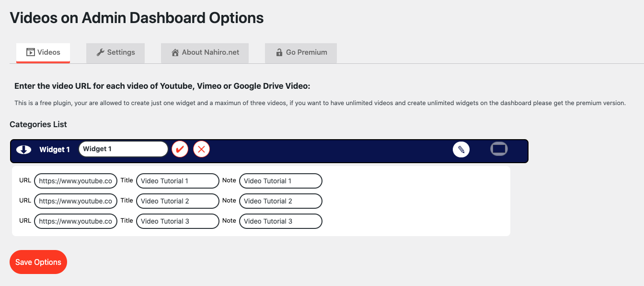Click the pencil edit icon in Widget 1 bar
The height and width of the screenshot is (286, 644).
pyautogui.click(x=461, y=149)
